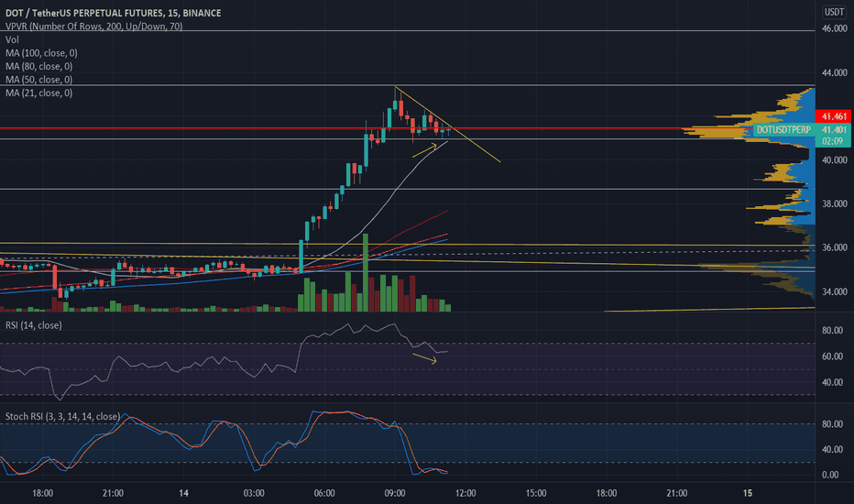Select the yellow descending trendline on price
The height and width of the screenshot is (504, 854).
(448, 125)
